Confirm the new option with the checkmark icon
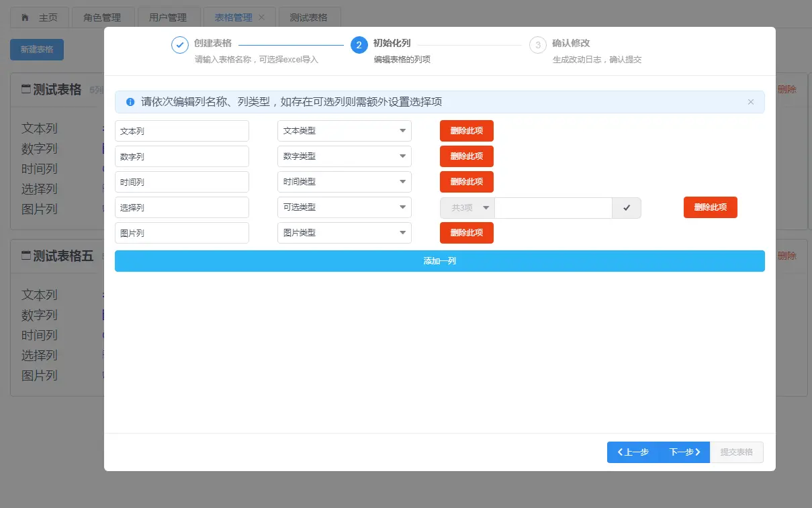Viewport: 812px width, 508px height. coord(626,207)
